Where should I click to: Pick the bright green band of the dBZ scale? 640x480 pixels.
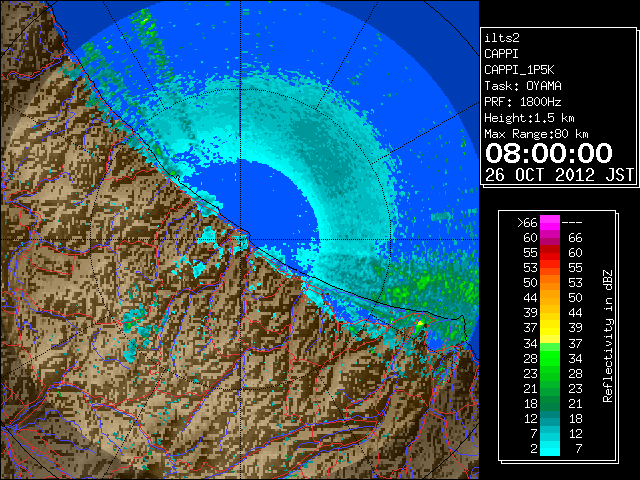pyautogui.click(x=550, y=358)
